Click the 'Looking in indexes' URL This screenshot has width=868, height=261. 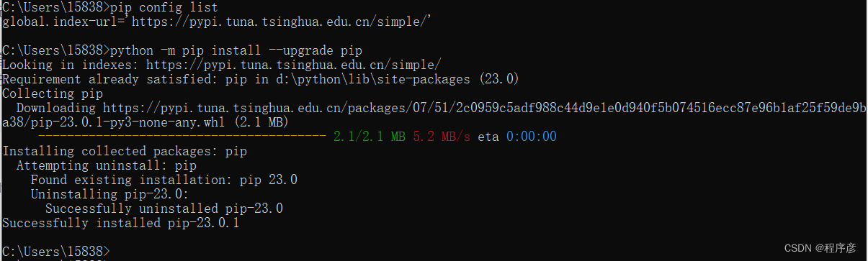click(x=294, y=65)
